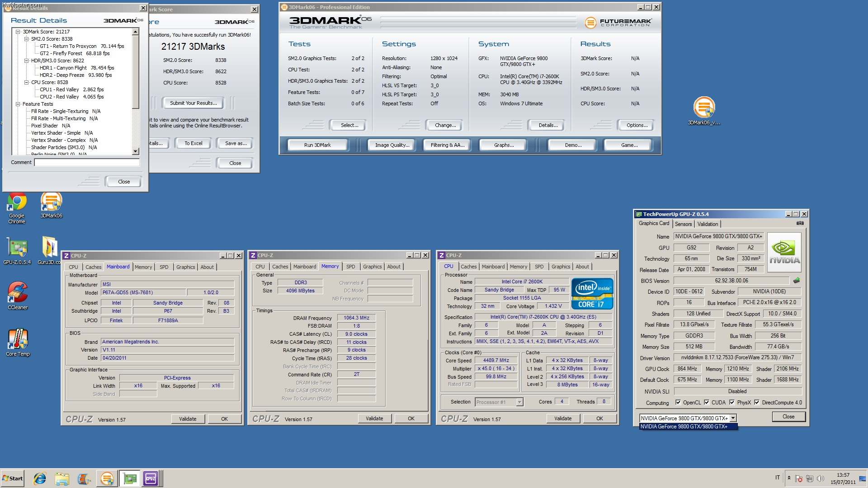Click the Show desktop button on taskbar
The image size is (868, 488).
pos(863,478)
